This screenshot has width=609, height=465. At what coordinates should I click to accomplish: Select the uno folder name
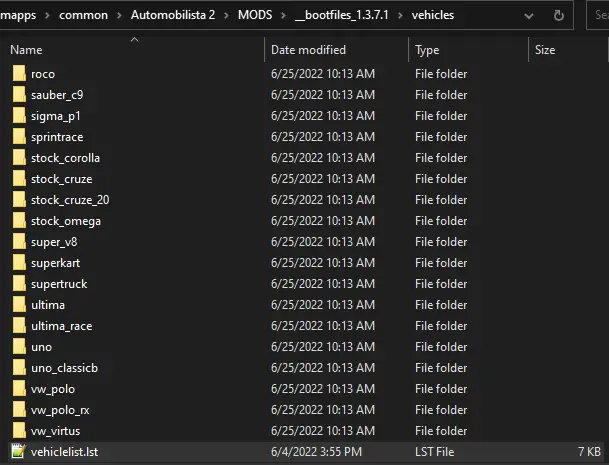pyautogui.click(x=42, y=347)
